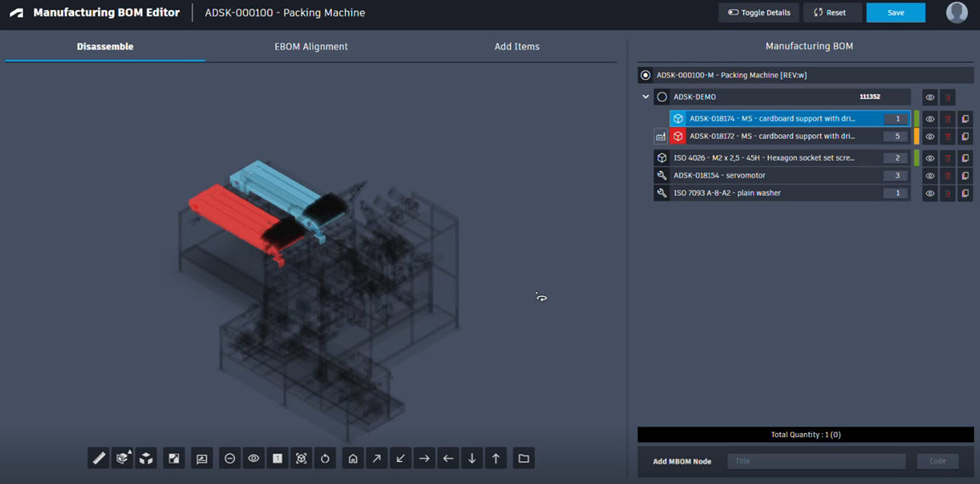Activate the measure ruler tool in viewer toolbar
This screenshot has height=484, width=980.
99,458
